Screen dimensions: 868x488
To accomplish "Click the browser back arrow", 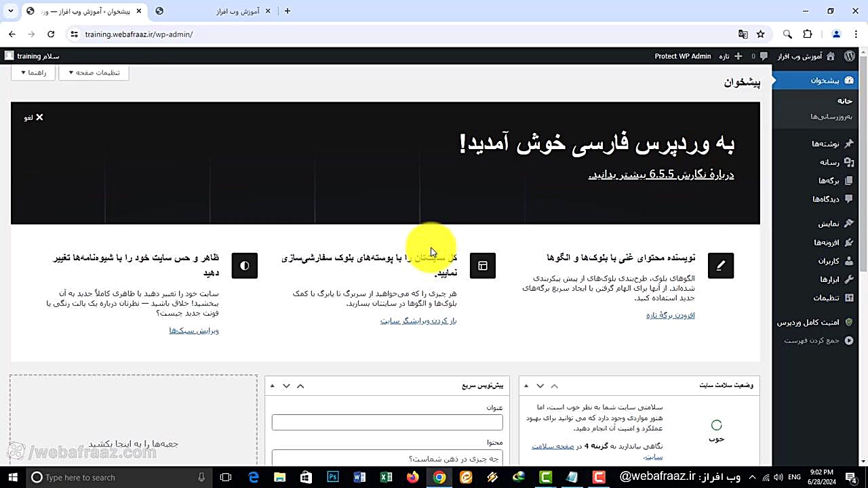I will (12, 34).
